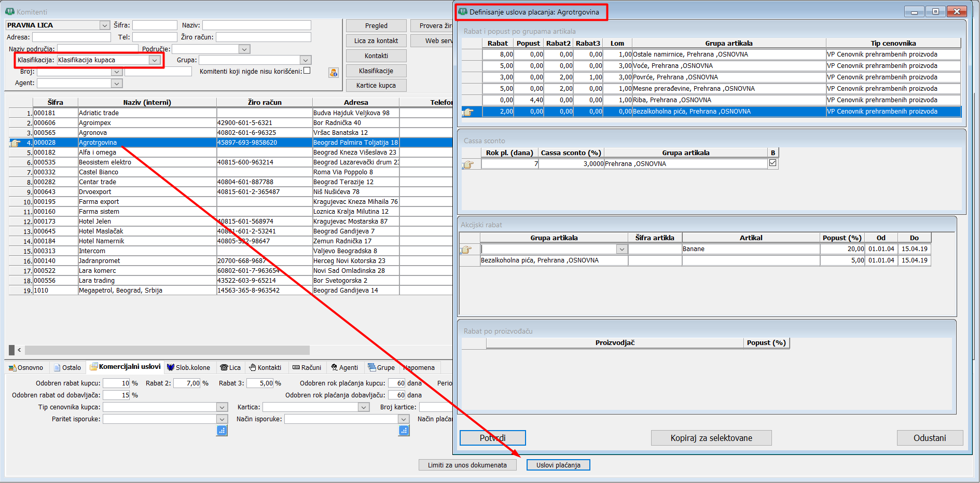Toggle the B checkbox in Cassa sconto row
The width and height of the screenshot is (980, 483).
pyautogui.click(x=773, y=163)
